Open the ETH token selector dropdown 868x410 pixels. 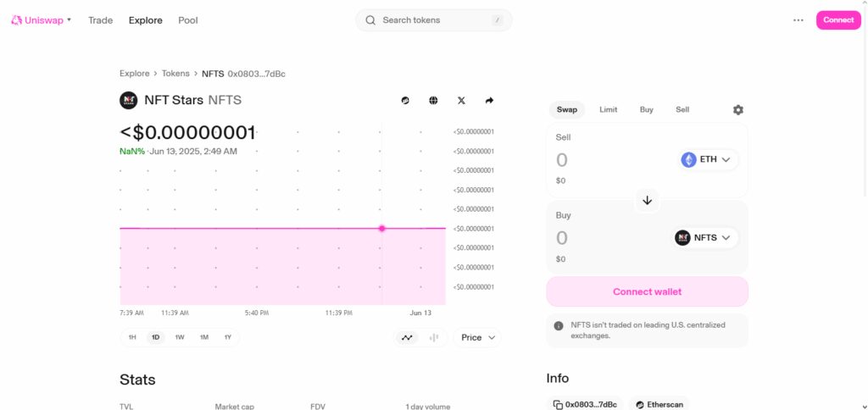pos(709,160)
